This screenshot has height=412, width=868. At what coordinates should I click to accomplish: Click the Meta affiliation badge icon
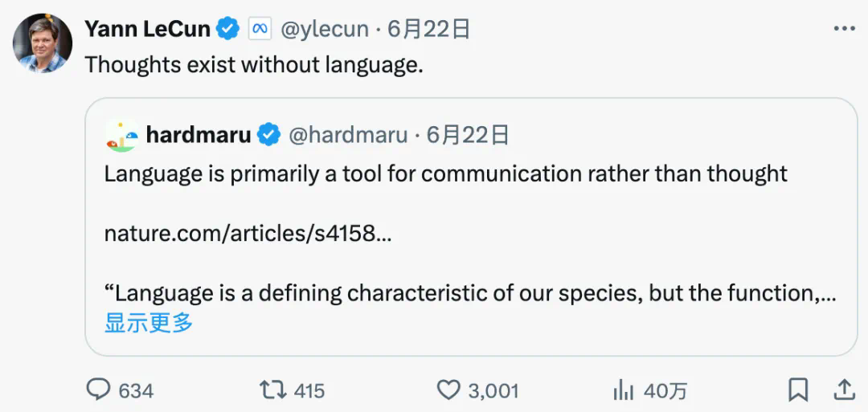pyautogui.click(x=260, y=30)
